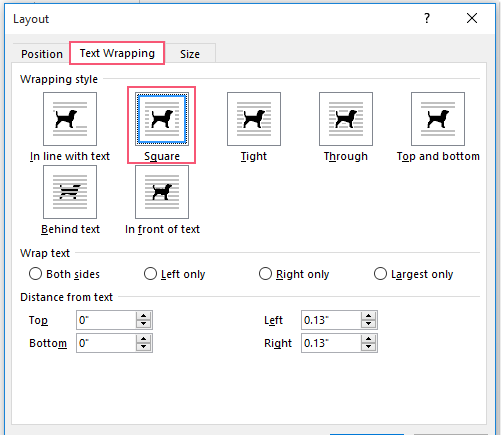The width and height of the screenshot is (501, 435).
Task: Choose Top and bottom wrapping icon
Action: (x=438, y=119)
